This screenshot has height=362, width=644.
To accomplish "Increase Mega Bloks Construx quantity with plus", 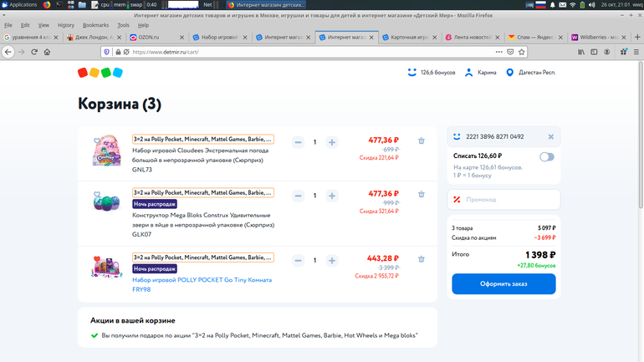I will coord(332,196).
